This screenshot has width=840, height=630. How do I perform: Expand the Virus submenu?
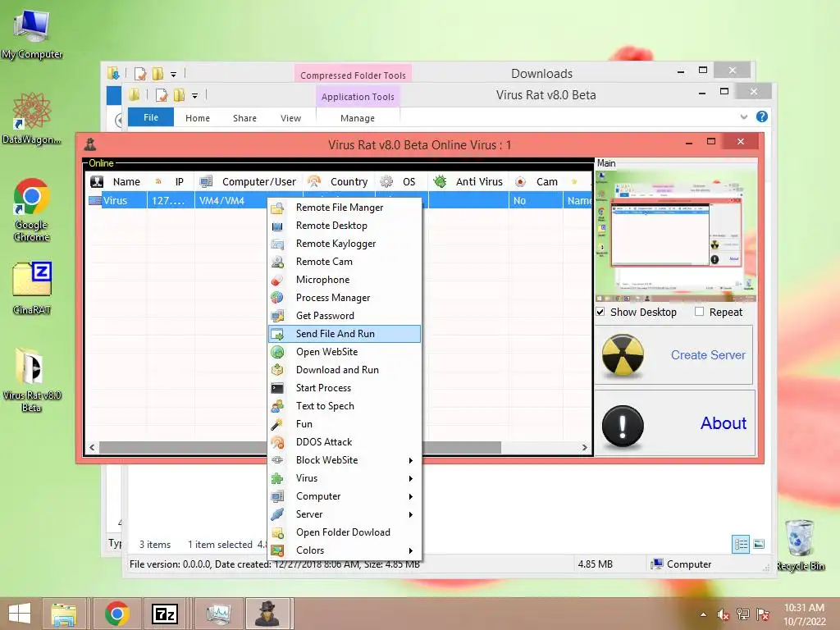pyautogui.click(x=344, y=478)
